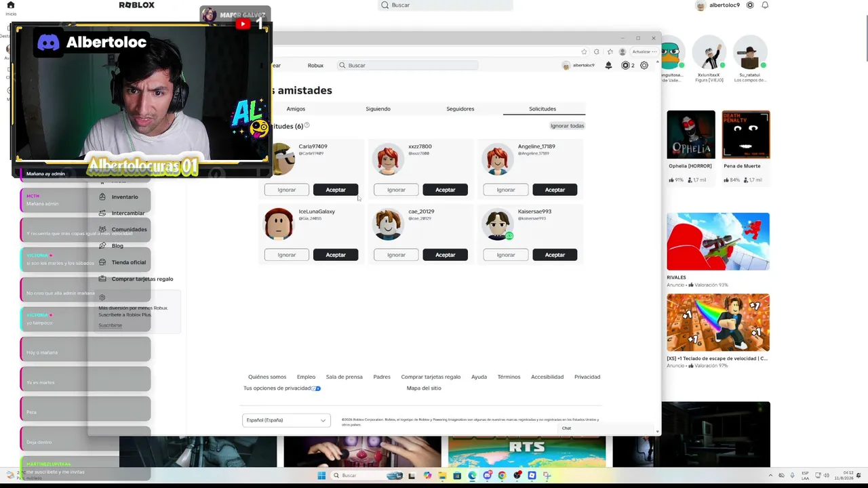Ignore the request from xxzz7800
868x488 pixels.
click(396, 190)
